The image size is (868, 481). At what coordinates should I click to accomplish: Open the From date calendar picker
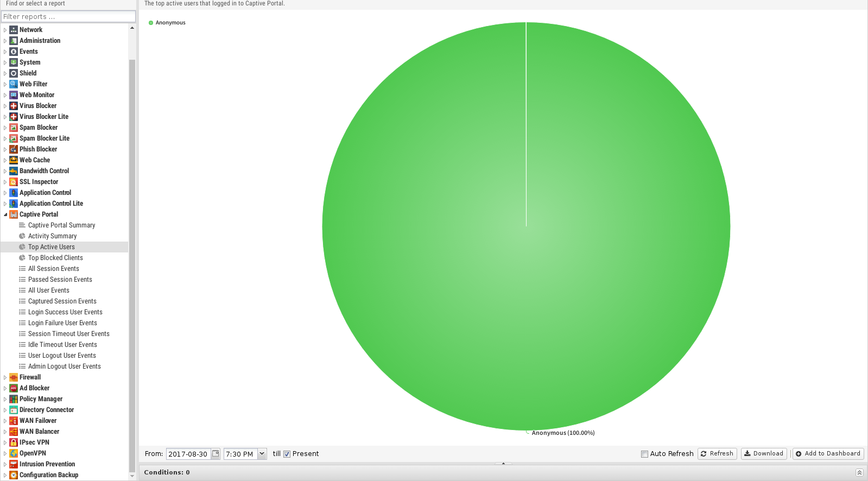(x=216, y=454)
